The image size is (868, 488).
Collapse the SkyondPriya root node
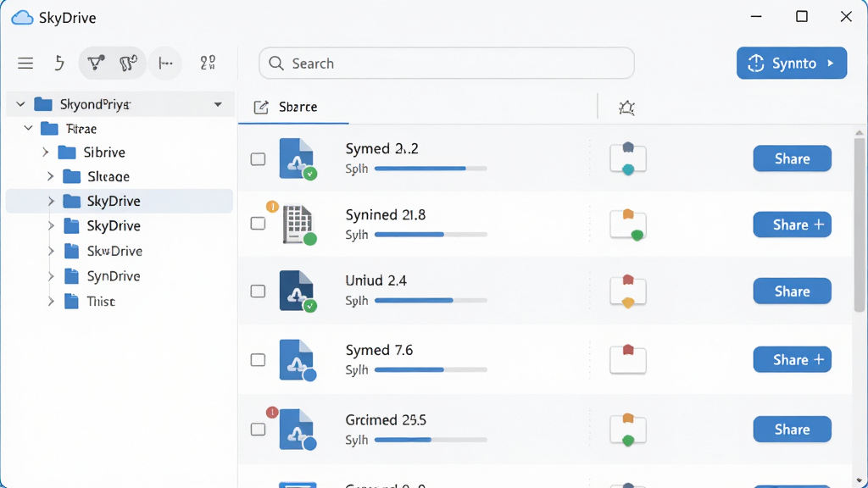[x=20, y=104]
